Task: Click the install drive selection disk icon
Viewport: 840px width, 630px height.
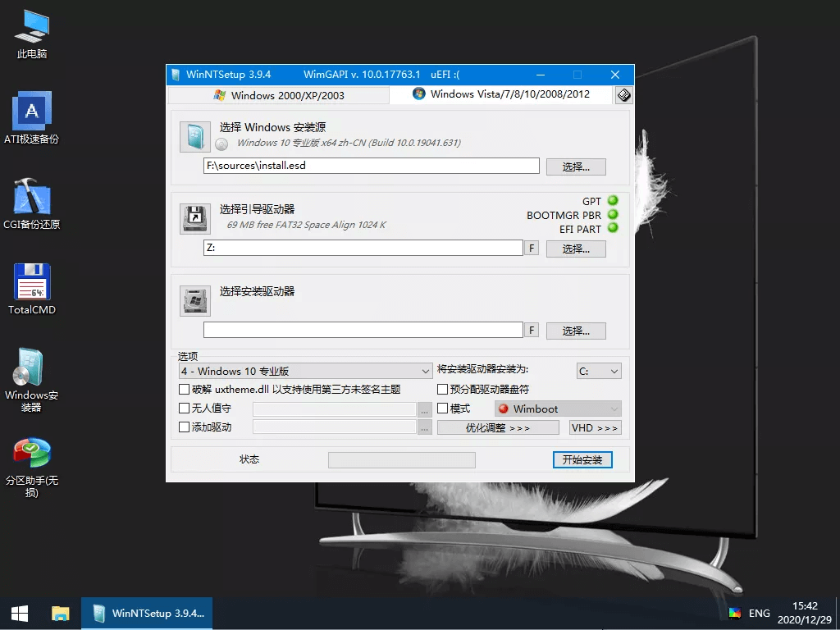Action: tap(194, 300)
